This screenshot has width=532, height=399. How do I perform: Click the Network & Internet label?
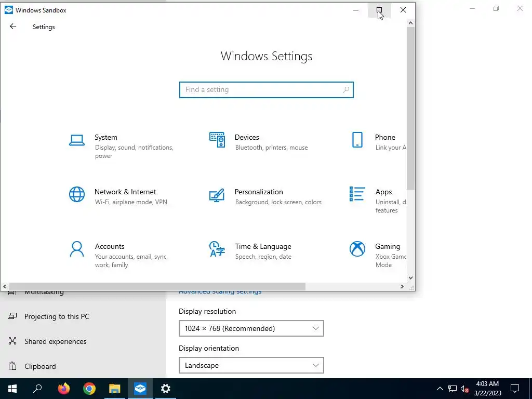coord(125,192)
